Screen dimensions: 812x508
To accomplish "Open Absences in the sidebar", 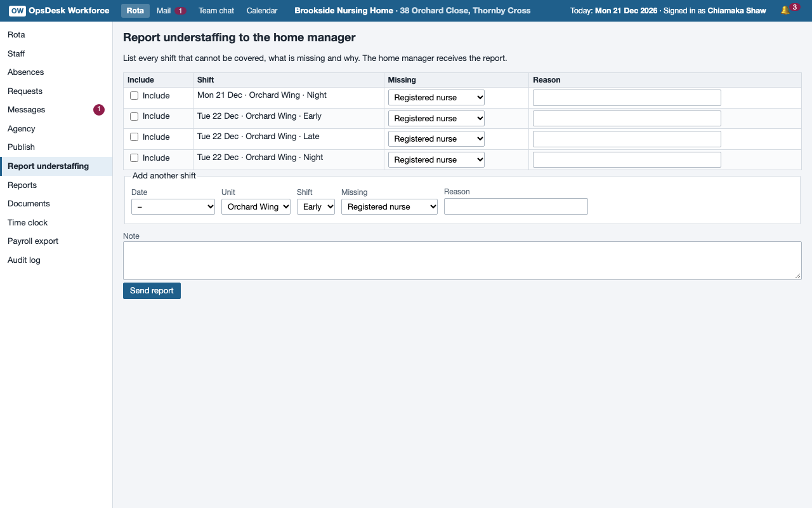I will [56, 72].
